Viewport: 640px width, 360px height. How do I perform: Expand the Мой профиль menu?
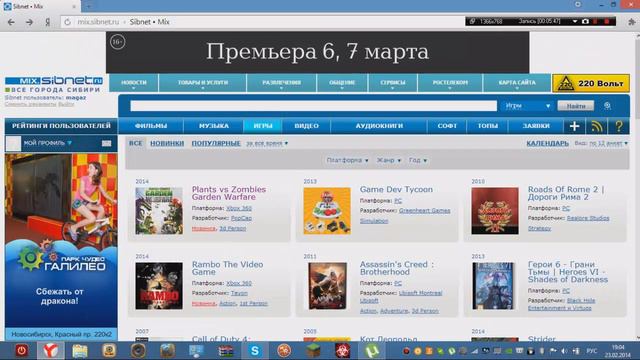pos(47,143)
